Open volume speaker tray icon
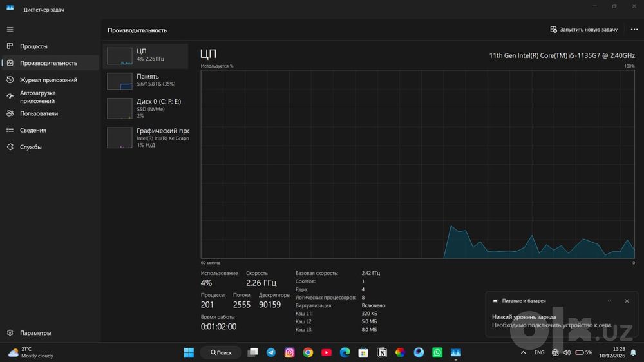The image size is (644, 362). point(567,352)
